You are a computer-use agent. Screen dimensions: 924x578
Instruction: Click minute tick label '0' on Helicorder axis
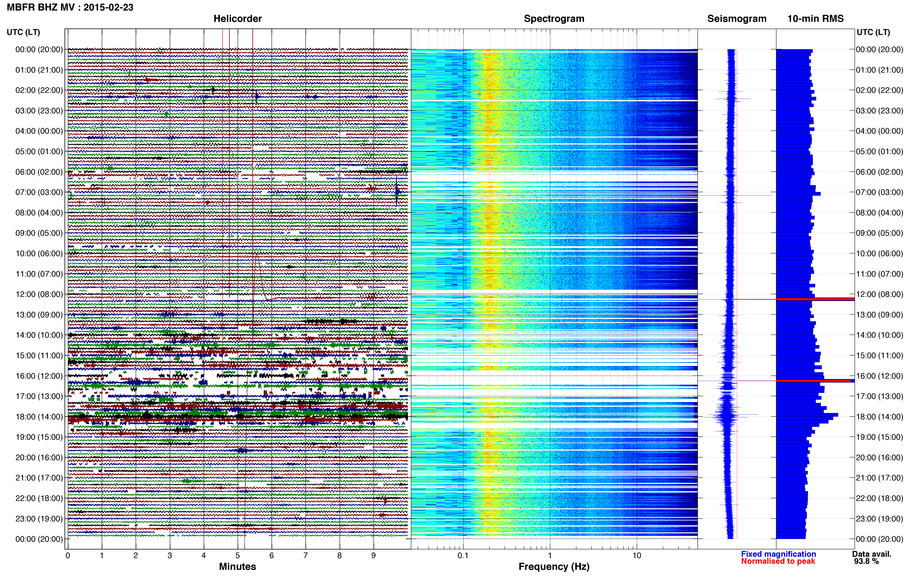click(68, 555)
